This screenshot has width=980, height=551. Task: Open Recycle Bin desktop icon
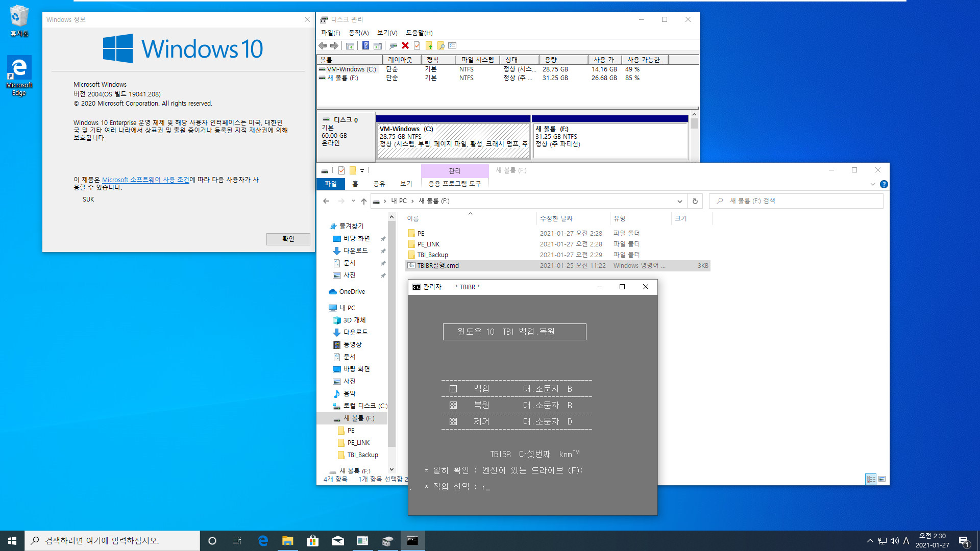pos(19,20)
